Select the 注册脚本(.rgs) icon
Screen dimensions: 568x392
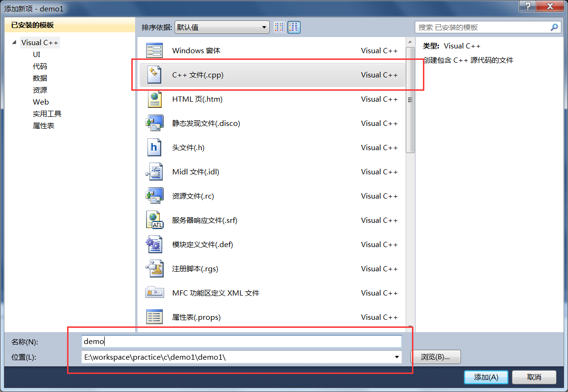tap(155, 269)
